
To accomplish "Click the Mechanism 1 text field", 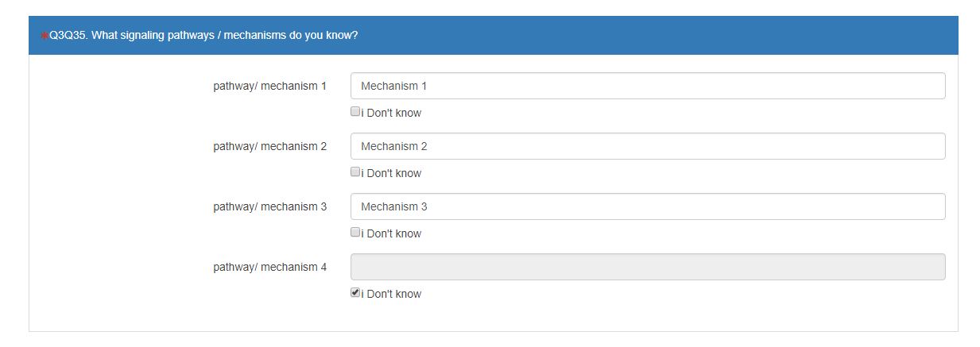I will 647,86.
